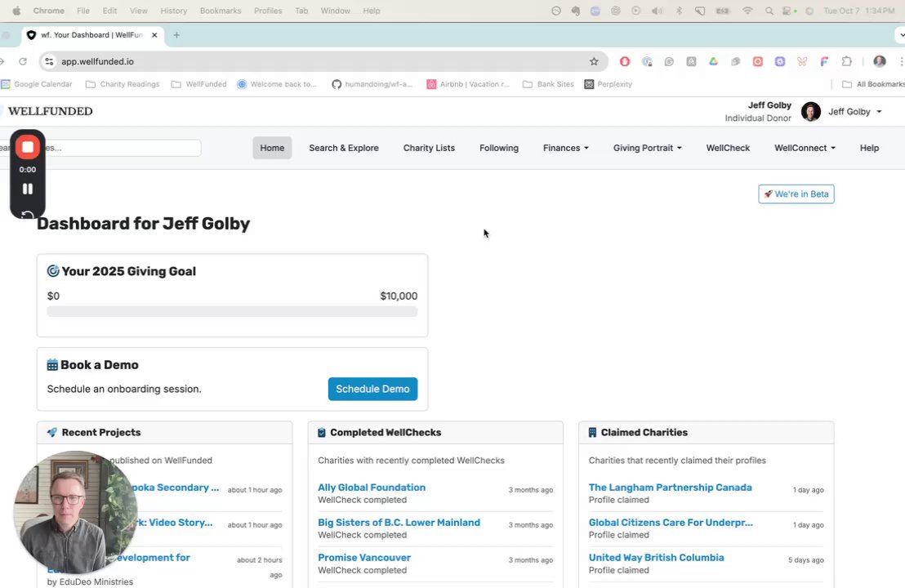Open the Extensions puzzle icon

point(847,61)
